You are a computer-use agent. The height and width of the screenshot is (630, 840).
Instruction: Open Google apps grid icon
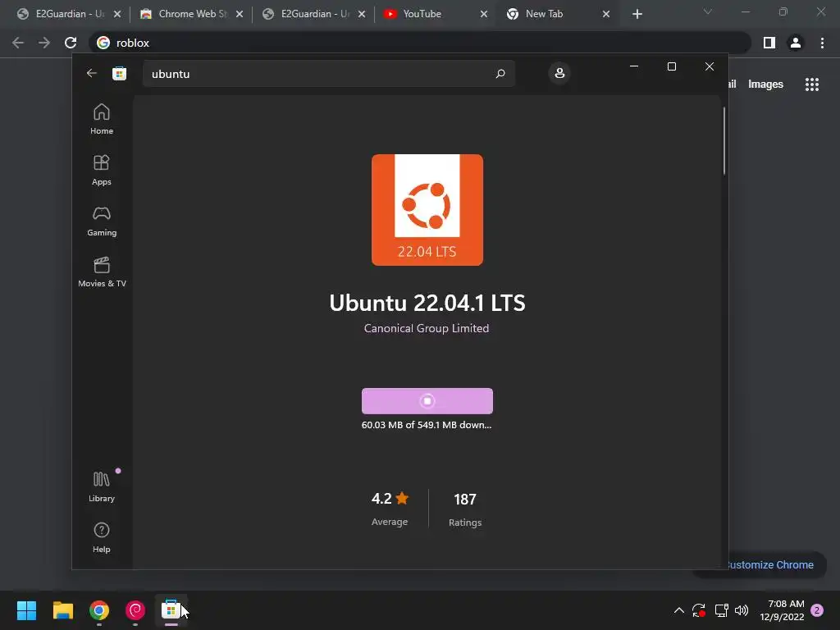(x=811, y=84)
